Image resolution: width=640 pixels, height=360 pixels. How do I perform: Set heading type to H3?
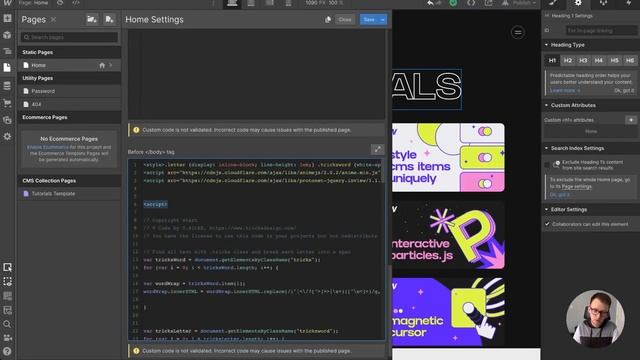pos(583,60)
